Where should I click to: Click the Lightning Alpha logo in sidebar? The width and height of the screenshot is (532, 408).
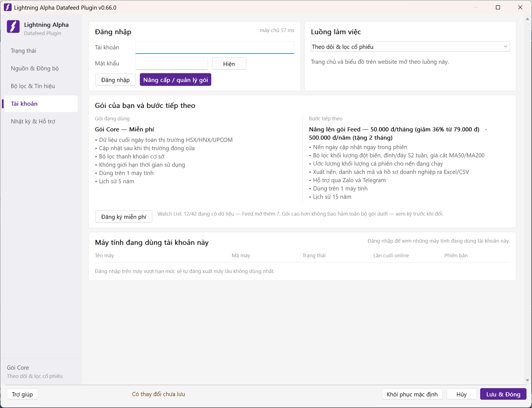pyautogui.click(x=13, y=27)
